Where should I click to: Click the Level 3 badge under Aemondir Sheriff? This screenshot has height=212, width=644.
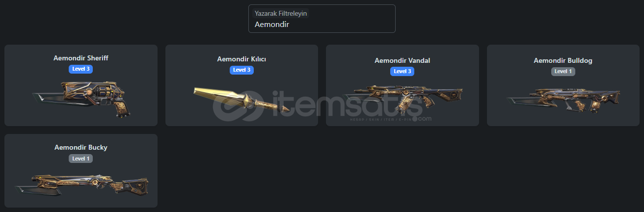(81, 69)
